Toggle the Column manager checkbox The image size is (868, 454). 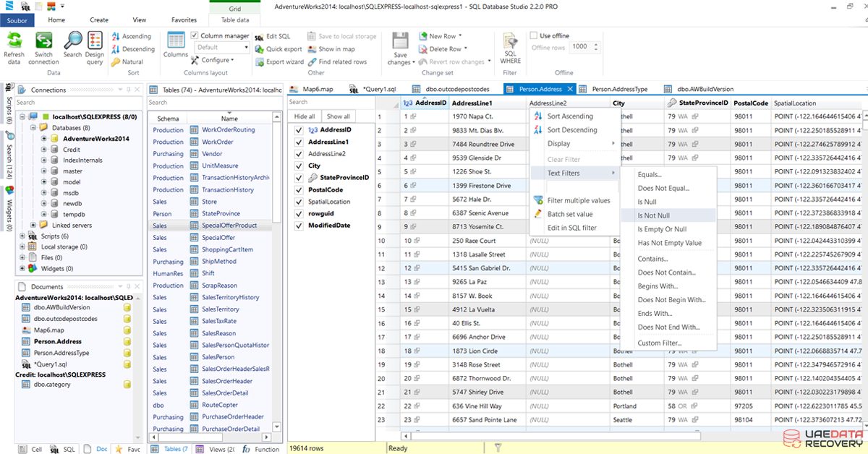coord(195,36)
